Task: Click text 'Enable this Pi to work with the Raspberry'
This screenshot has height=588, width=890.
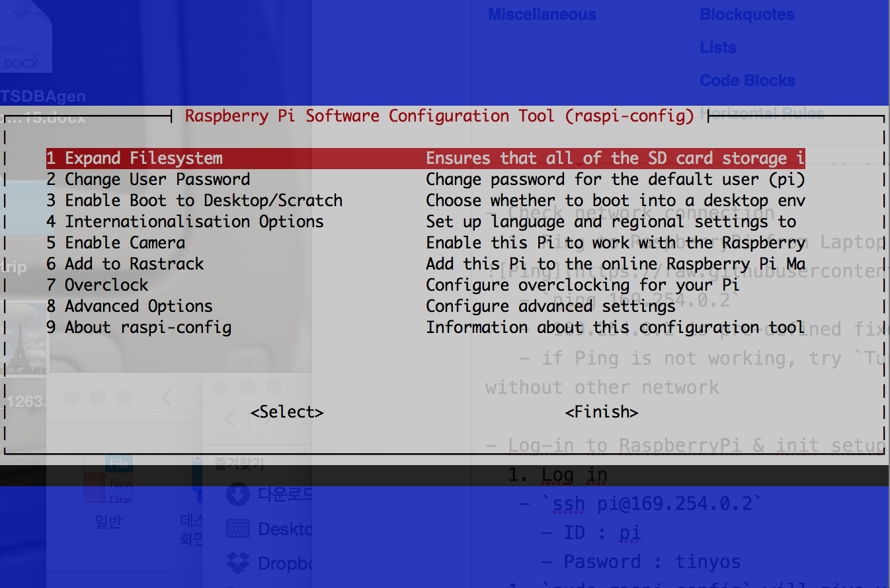Action: click(x=616, y=243)
